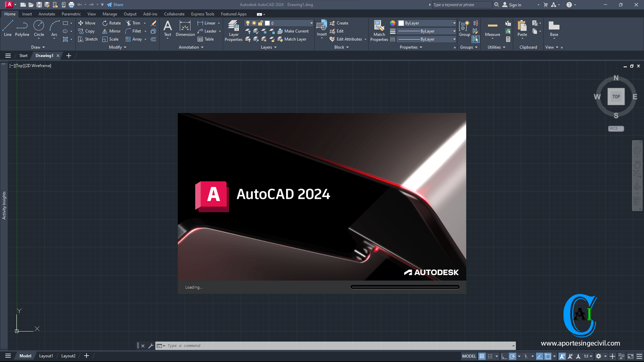Viewport: 644px width, 362px height.
Task: Toggle grid display in the status bar
Action: [x=482, y=356]
